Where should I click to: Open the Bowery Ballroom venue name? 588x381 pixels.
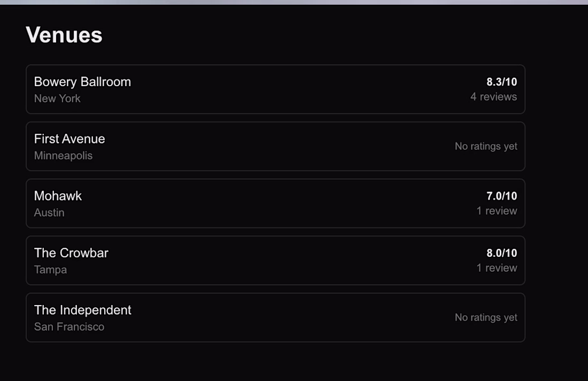coord(82,82)
